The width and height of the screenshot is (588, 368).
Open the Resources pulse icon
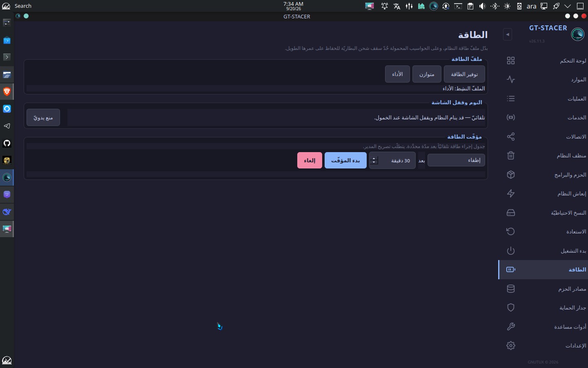tap(511, 79)
